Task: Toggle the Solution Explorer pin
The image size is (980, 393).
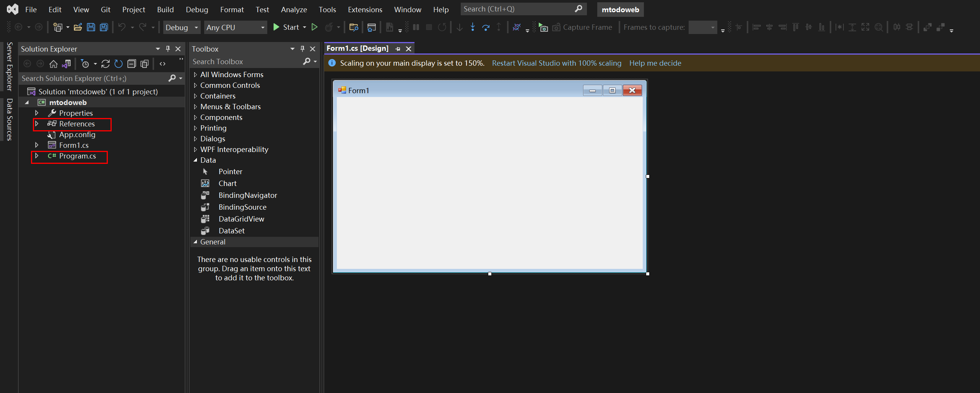Action: point(167,49)
